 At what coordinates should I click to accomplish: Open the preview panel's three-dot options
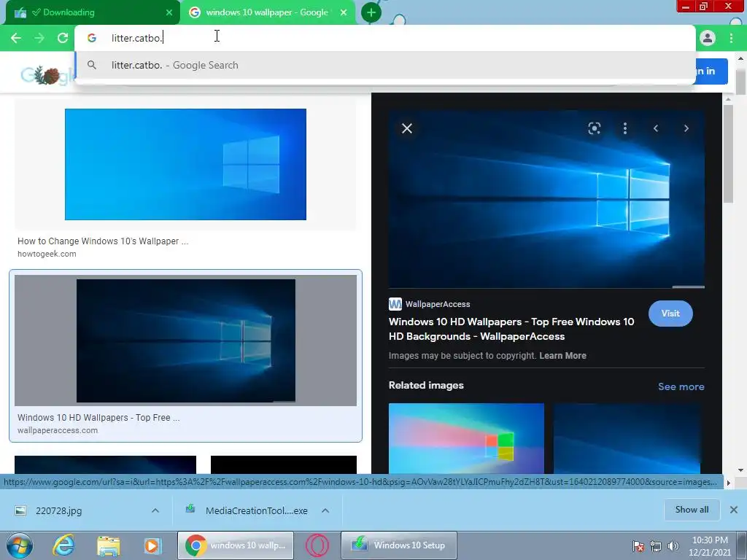coord(625,128)
